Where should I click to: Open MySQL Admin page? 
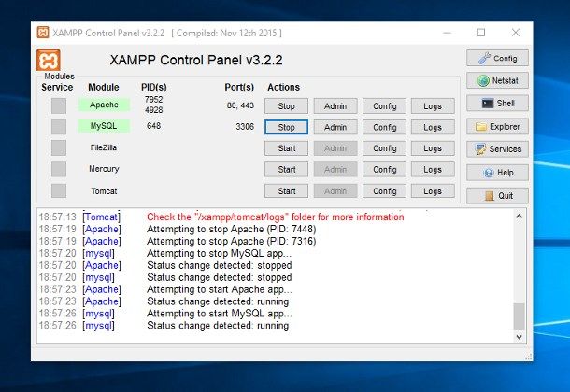(335, 127)
